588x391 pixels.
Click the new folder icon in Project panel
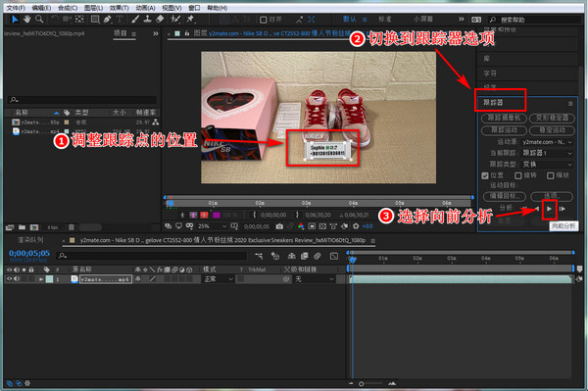coord(23,227)
